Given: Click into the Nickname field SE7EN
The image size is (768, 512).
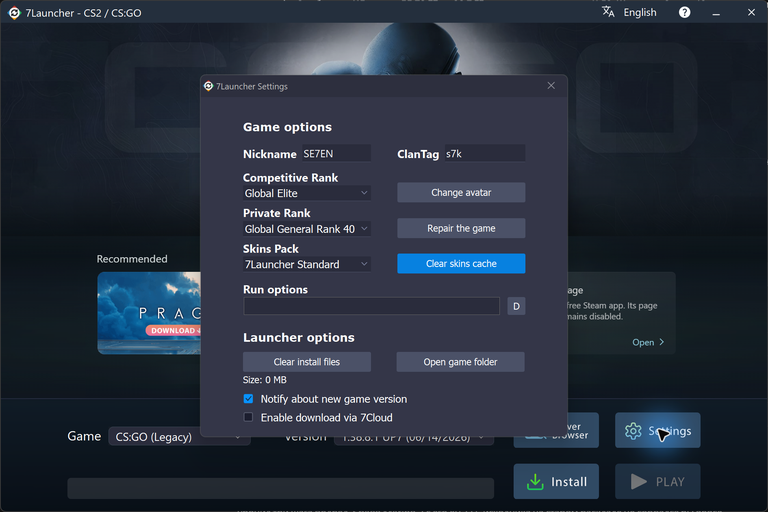Looking at the screenshot, I should click(336, 154).
